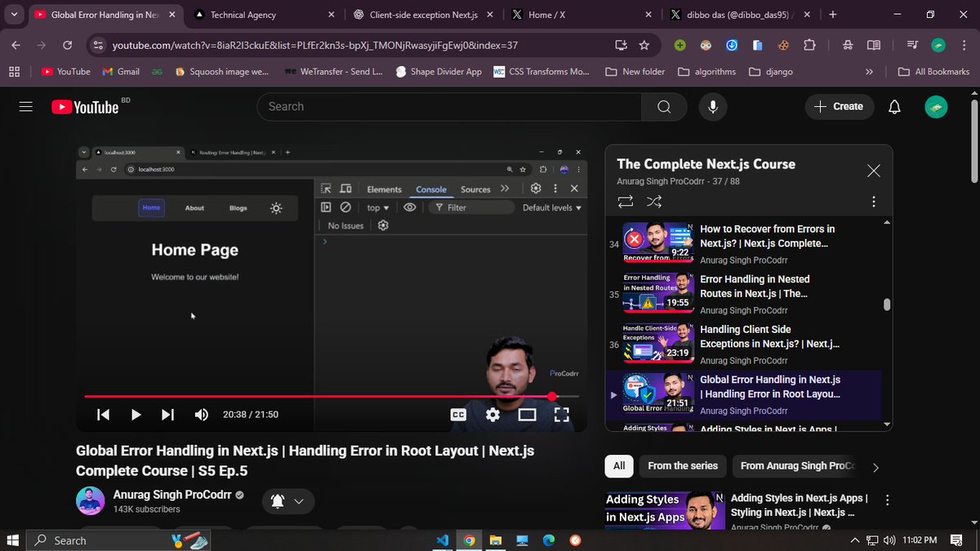Open the django bookmark folder
Image resolution: width=980 pixels, height=551 pixels.
coord(771,72)
